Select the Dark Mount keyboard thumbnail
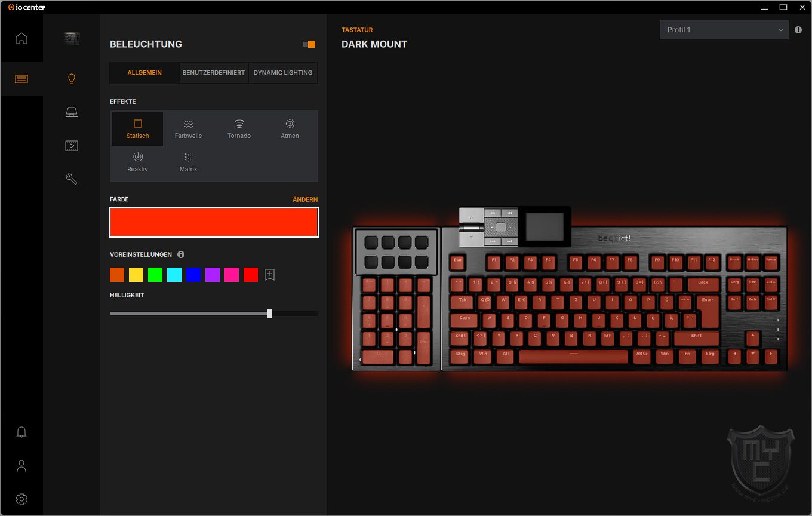This screenshot has height=516, width=812. 72,39
